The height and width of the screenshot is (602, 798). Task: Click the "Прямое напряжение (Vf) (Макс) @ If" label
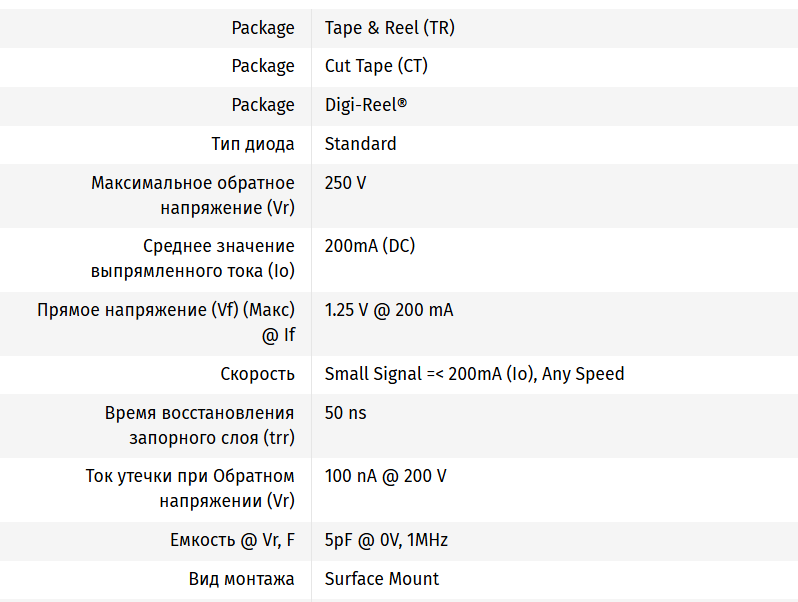[x=166, y=322]
